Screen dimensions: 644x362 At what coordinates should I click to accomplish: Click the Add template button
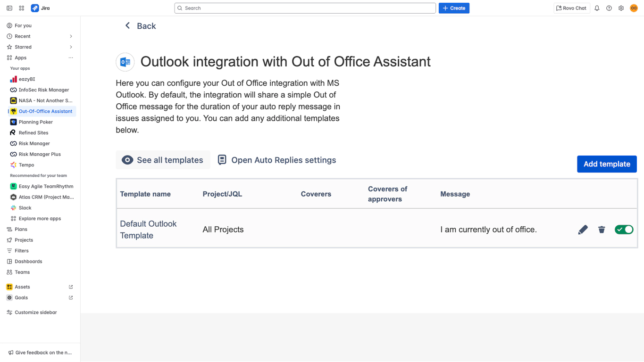(x=606, y=164)
